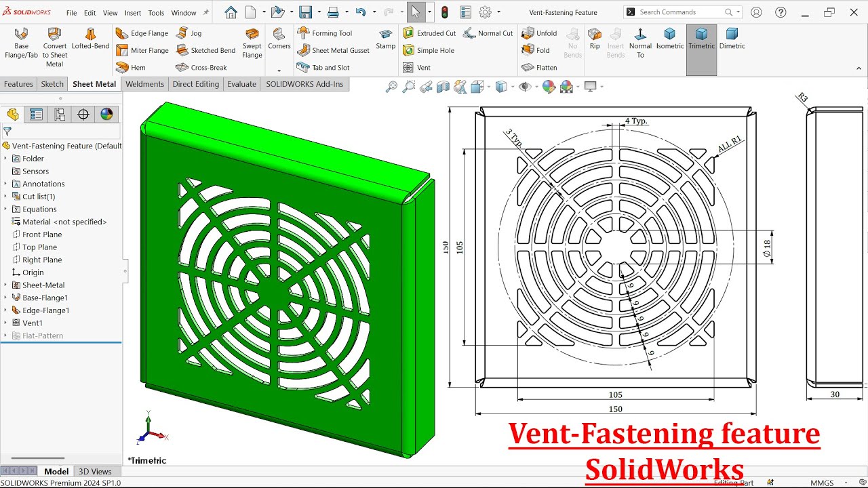
Task: Select the Miter Flange tool
Action: 142,50
